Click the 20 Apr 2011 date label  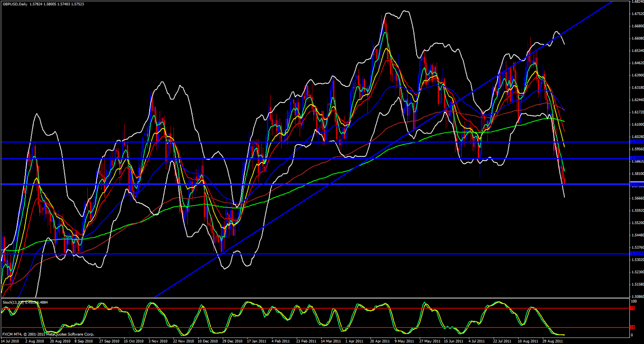click(x=380, y=341)
